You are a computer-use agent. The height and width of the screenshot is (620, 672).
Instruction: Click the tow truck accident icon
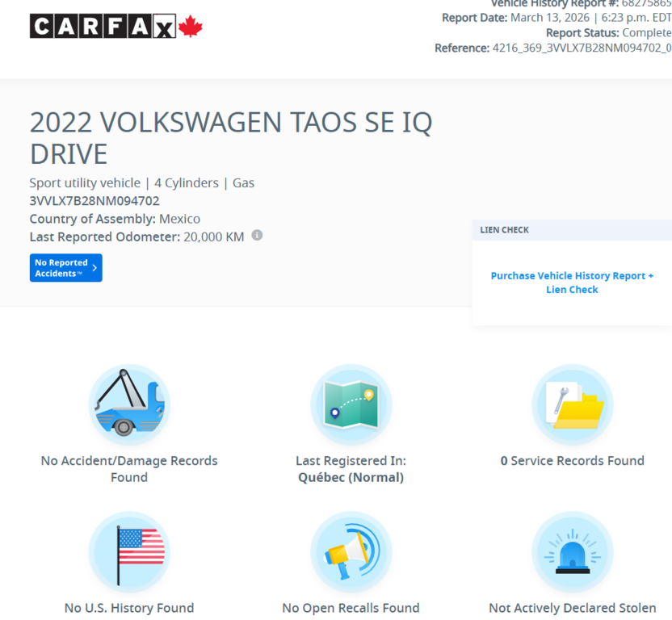point(129,404)
